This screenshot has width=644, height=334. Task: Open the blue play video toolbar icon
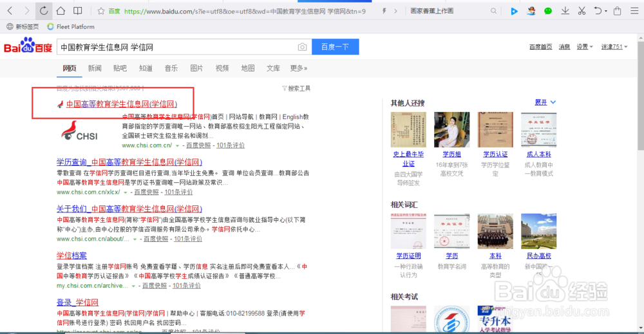pos(514,12)
